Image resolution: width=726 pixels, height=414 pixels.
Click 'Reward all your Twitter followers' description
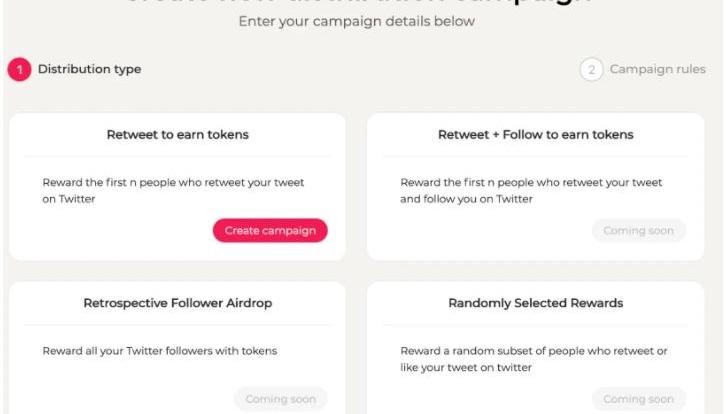[160, 351]
